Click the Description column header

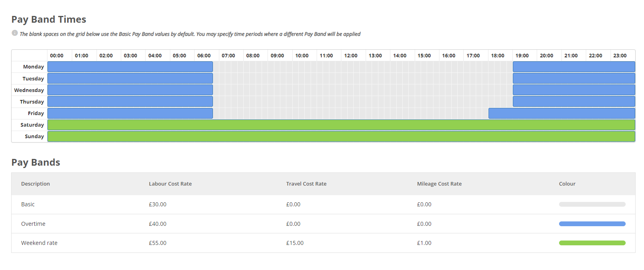(x=35, y=184)
